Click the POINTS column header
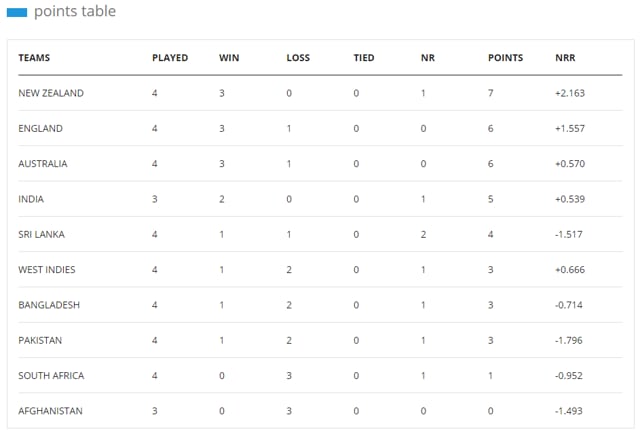 [505, 58]
